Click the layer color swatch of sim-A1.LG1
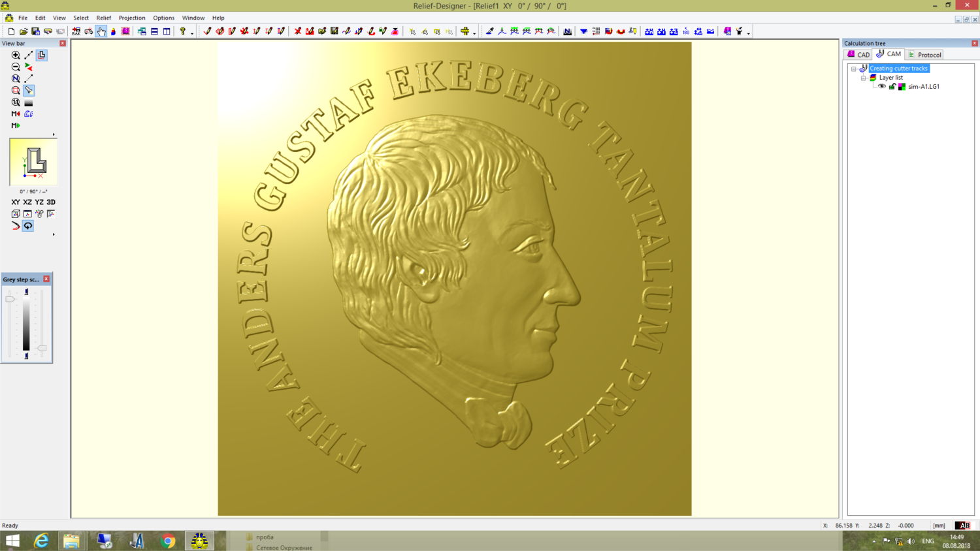Screen dimensions: 980x551 pos(902,86)
